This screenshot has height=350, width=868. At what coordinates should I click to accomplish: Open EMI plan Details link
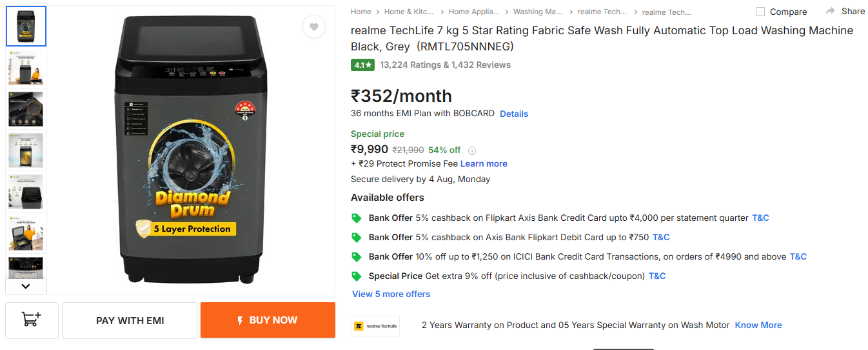pos(514,114)
